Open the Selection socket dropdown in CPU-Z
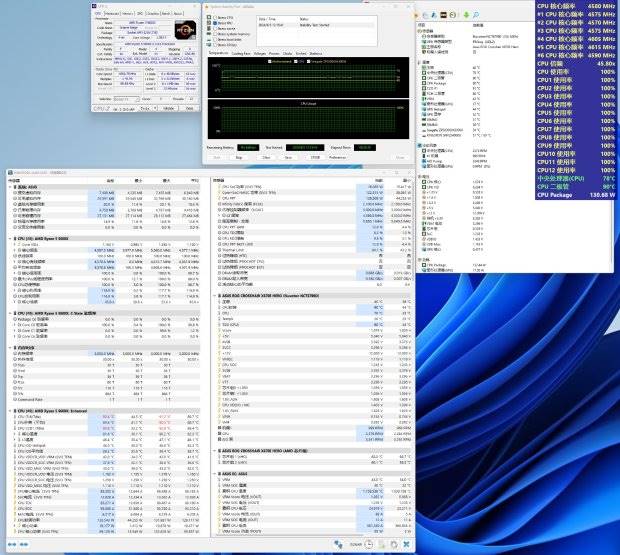 pyautogui.click(x=127, y=99)
